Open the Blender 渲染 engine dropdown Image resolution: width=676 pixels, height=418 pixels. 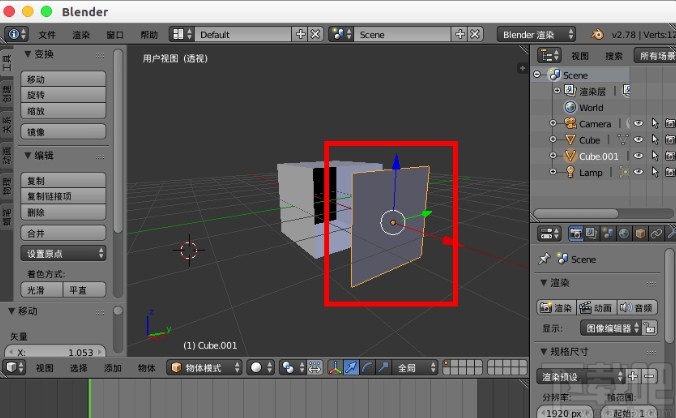(536, 34)
